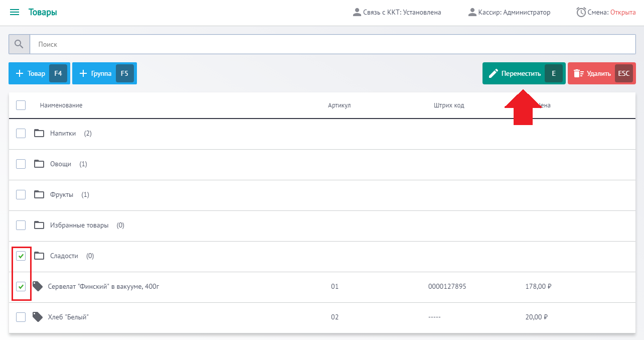
Task: Click the cashier user icon
Action: (471, 12)
